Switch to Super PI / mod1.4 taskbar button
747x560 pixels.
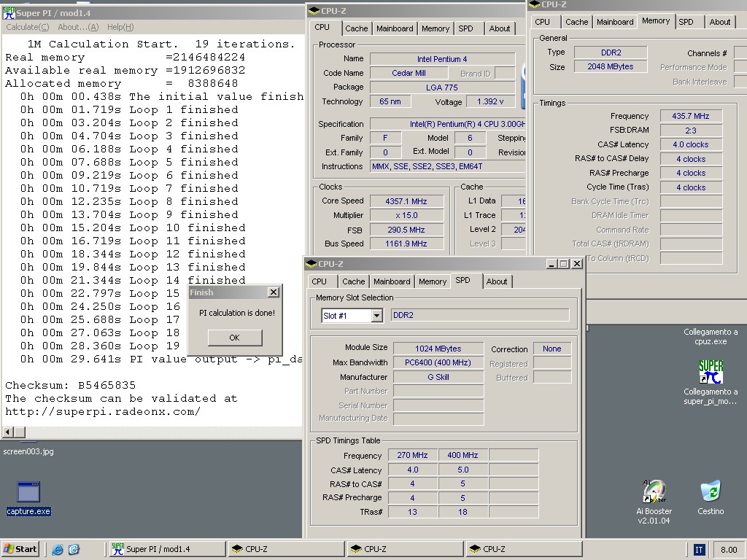click(x=167, y=549)
